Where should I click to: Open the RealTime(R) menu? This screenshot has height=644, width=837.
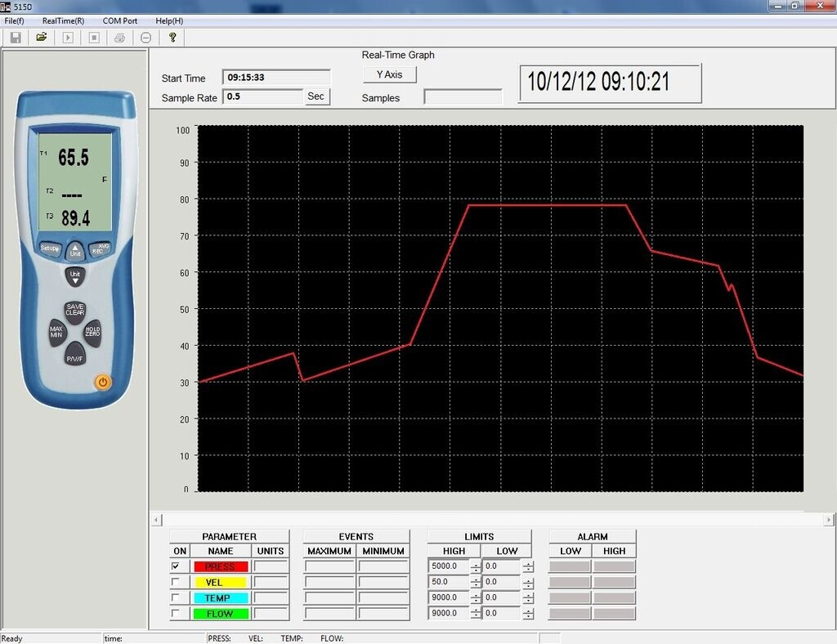(x=63, y=20)
